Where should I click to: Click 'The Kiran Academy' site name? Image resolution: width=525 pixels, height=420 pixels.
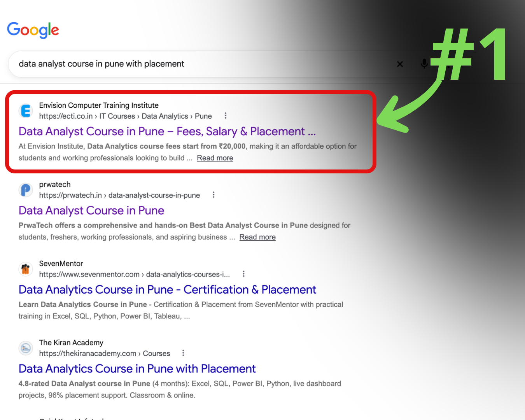pos(71,343)
